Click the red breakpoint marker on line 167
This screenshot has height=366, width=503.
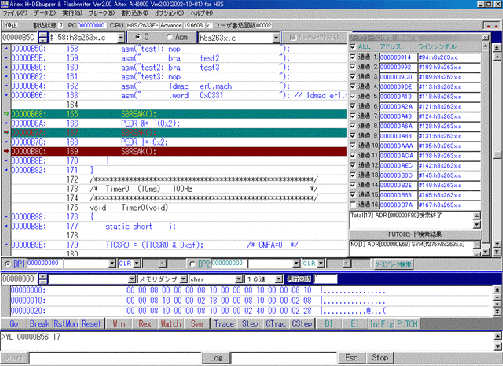tap(6, 133)
